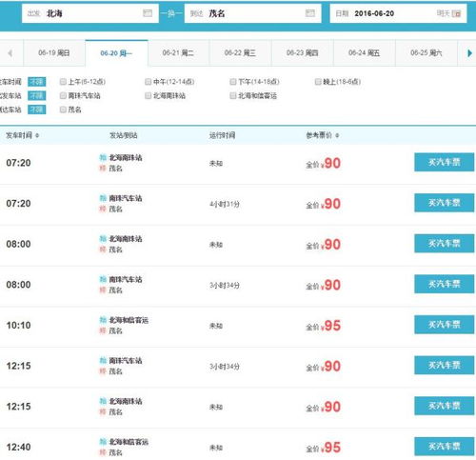Click arrival city field showing 茂名
Image resolution: width=476 pixels, height=460 pixels.
252,13
